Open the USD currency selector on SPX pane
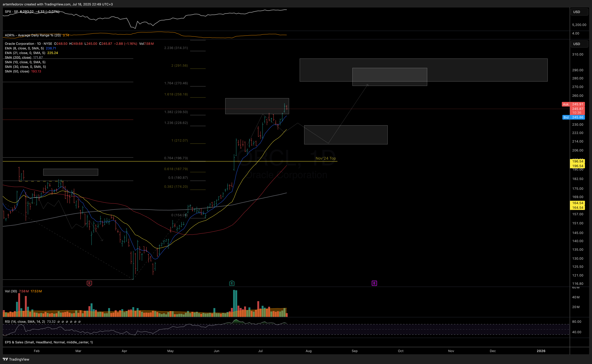The image size is (592, 364). click(579, 12)
